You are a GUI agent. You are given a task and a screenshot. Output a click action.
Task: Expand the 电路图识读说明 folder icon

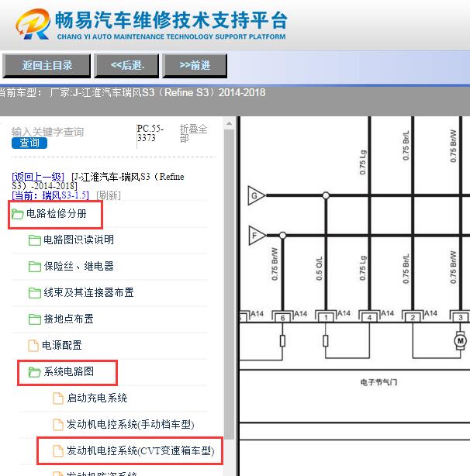tap(35, 240)
